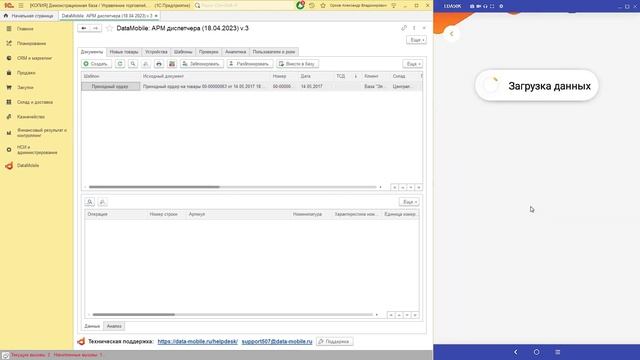Close the DataMobile АРМ диспетчера tab

point(156,16)
